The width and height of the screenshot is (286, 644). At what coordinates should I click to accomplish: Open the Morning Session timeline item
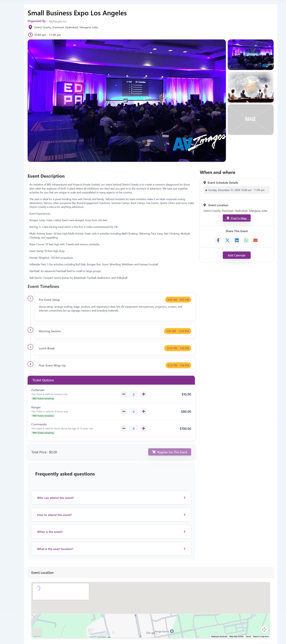(115, 331)
